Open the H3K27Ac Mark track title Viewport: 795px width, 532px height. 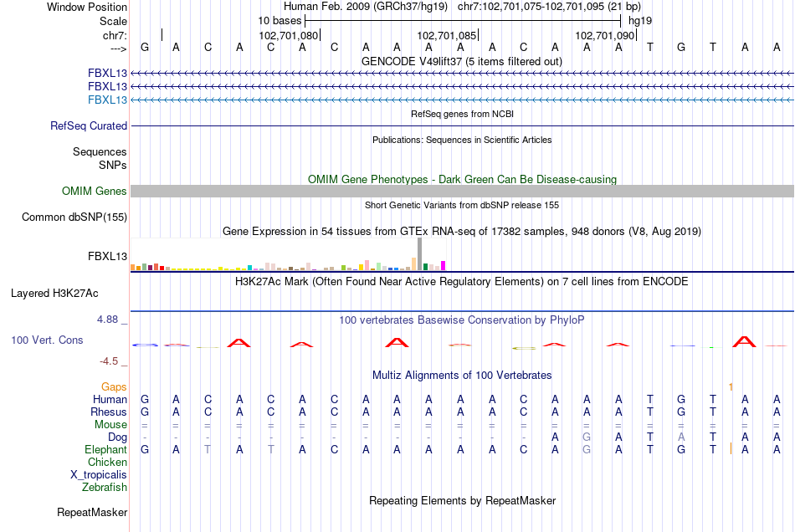[x=462, y=282]
